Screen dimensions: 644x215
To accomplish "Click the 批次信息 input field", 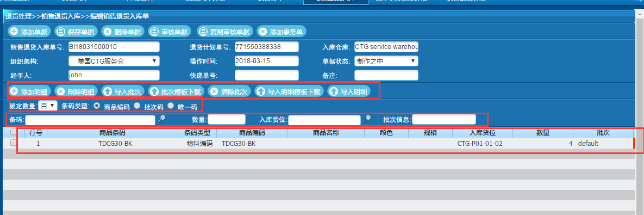I will [x=444, y=120].
